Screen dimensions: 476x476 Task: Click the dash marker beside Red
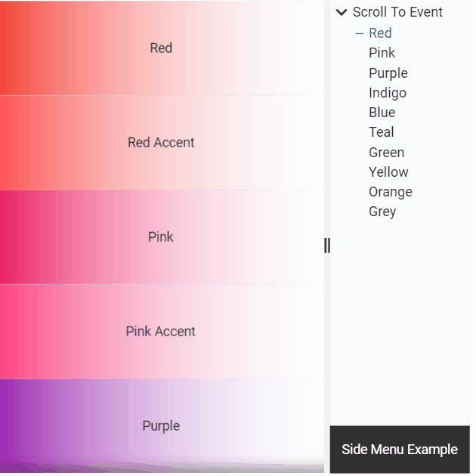pos(360,33)
